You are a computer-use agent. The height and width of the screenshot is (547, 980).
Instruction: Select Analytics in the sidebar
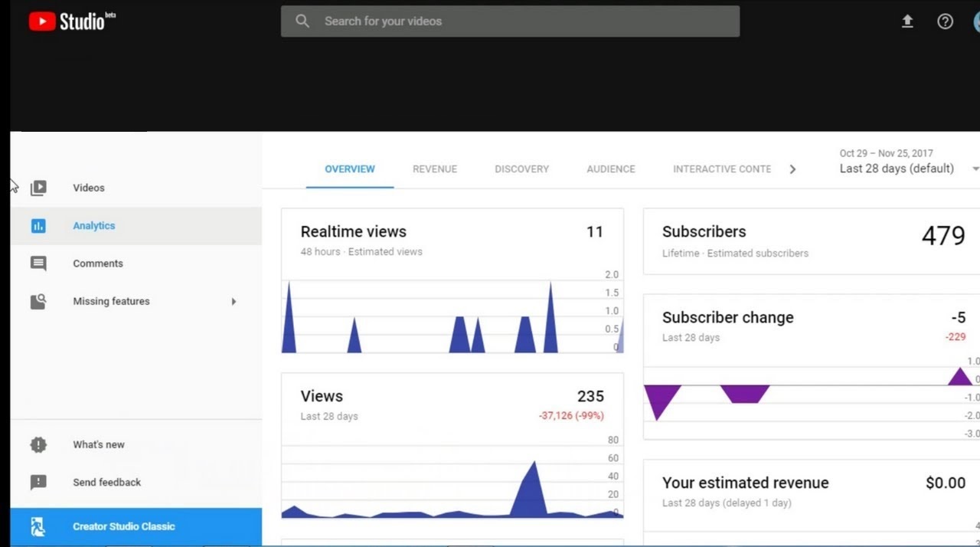[x=136, y=226]
